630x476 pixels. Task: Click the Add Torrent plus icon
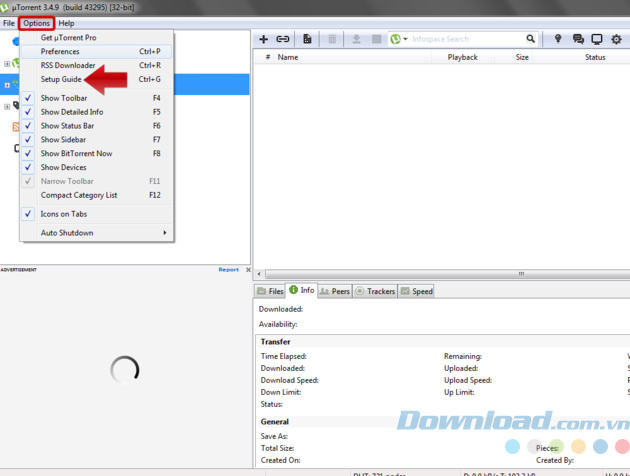click(x=264, y=39)
